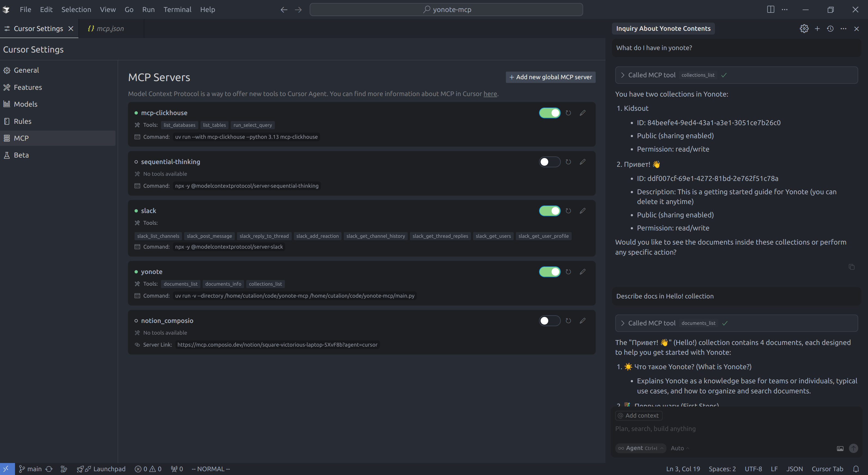Refresh the mcp-clickhouse server
Viewport: 868px width, 475px height.
(x=568, y=113)
